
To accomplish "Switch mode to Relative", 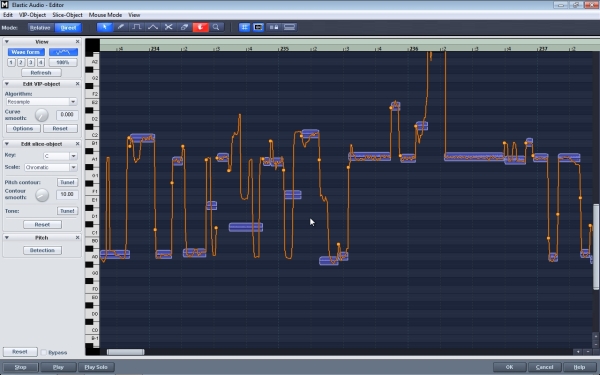I will (x=40, y=28).
